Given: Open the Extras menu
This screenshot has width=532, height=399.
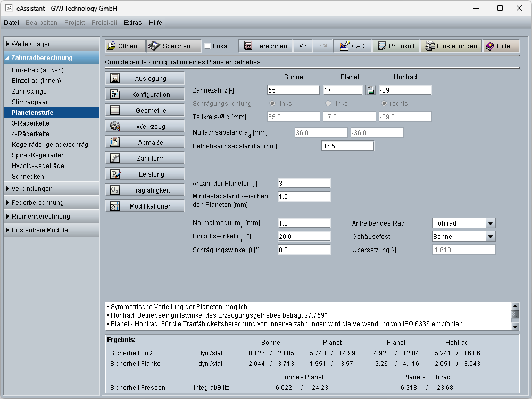Looking at the screenshot, I should tap(132, 23).
